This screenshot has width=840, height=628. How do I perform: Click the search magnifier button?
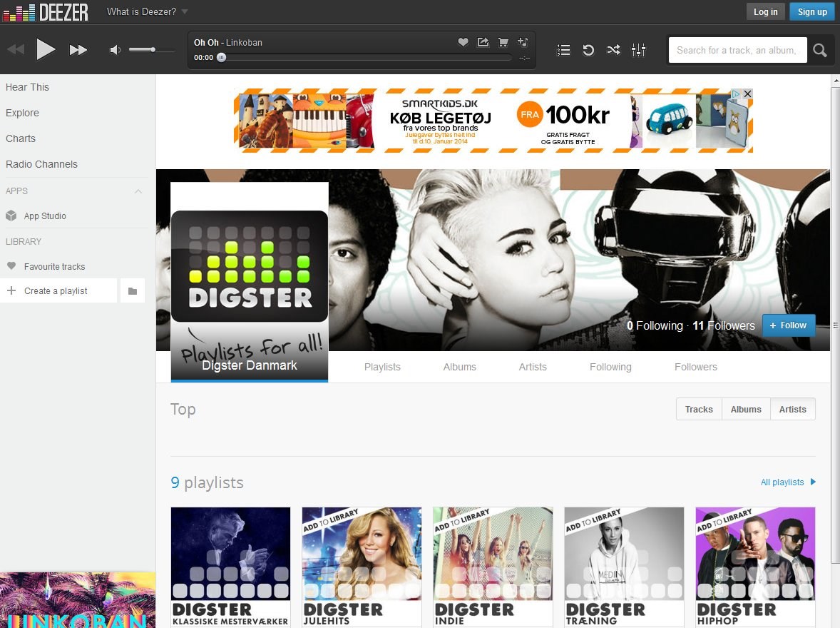(819, 50)
